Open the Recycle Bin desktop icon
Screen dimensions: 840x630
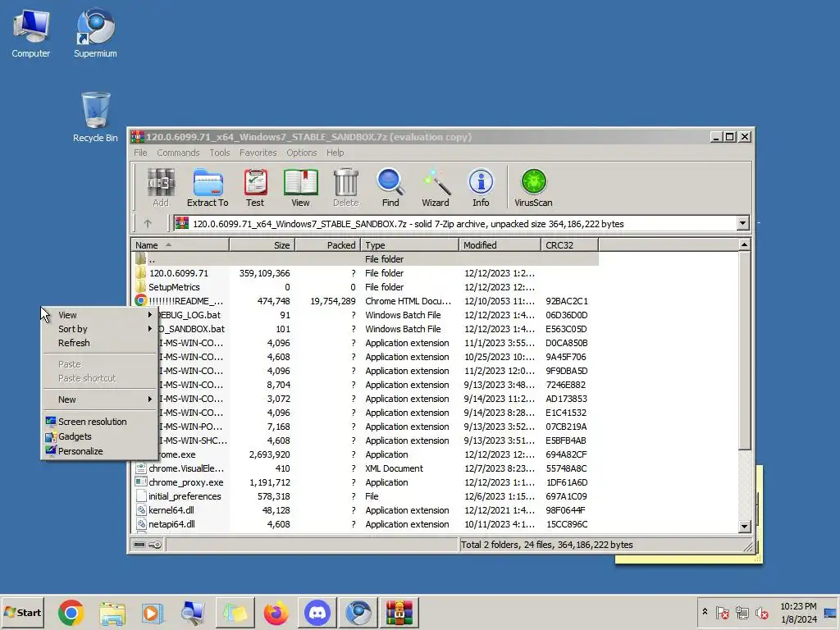pyautogui.click(x=95, y=116)
